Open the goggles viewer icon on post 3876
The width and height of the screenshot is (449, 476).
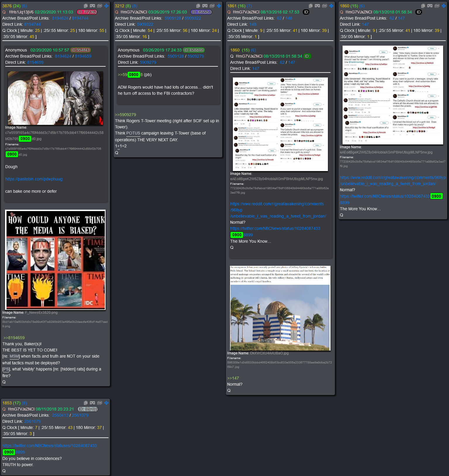click(x=92, y=6)
